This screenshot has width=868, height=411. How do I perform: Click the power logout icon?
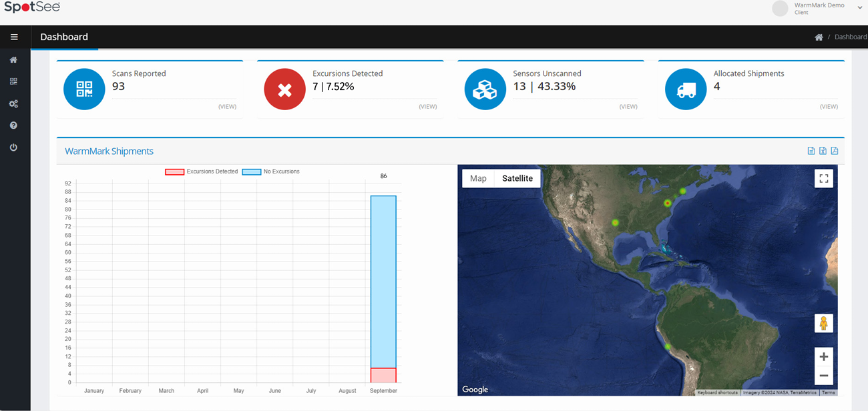(13, 147)
